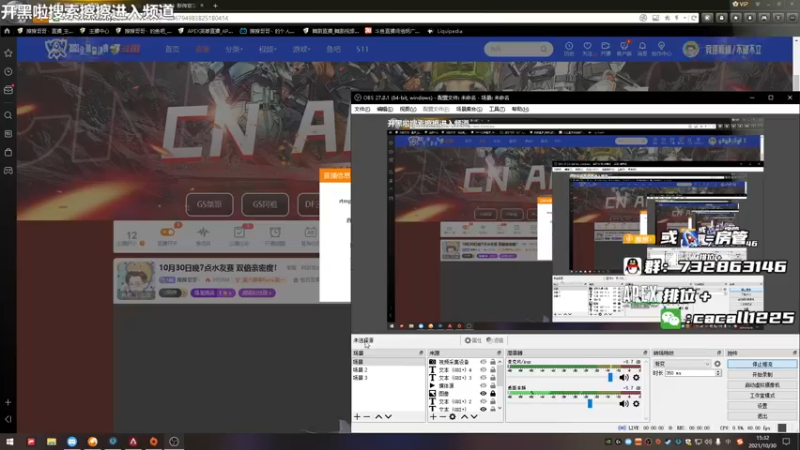Expand 游戏 dropdown in Douyu navigation
This screenshot has width=800, height=450.
tap(301, 49)
